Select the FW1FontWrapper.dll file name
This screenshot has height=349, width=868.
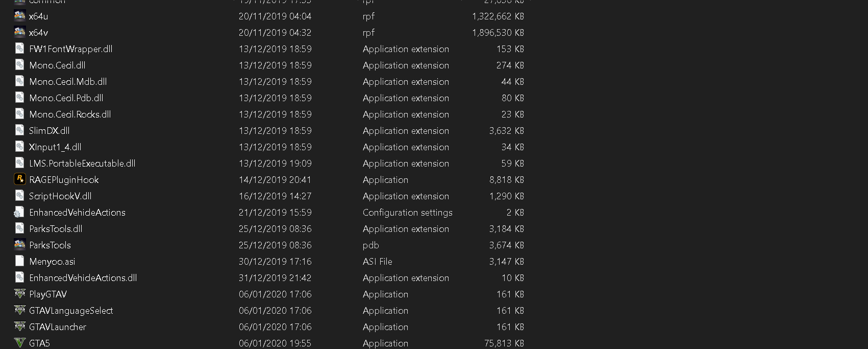70,49
